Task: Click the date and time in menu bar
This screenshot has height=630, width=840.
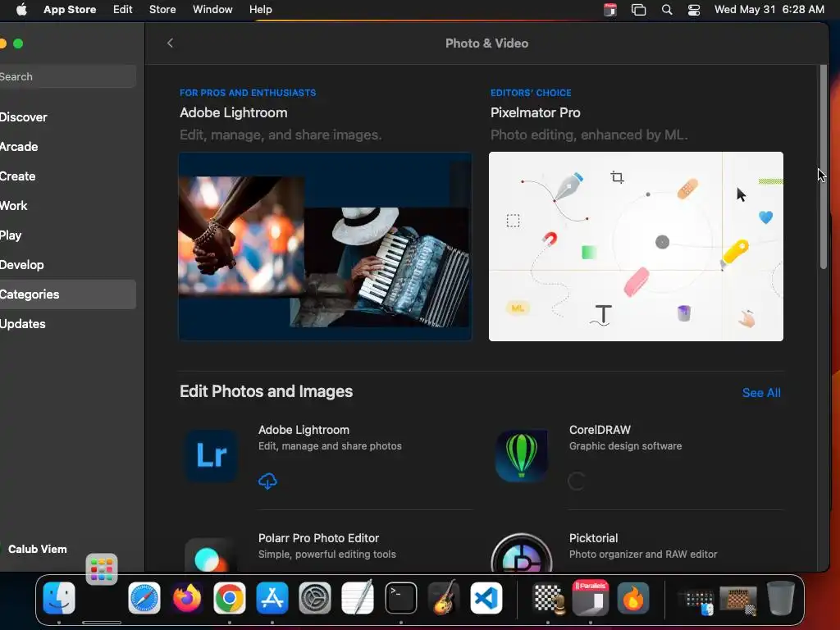Action: pyautogui.click(x=769, y=10)
